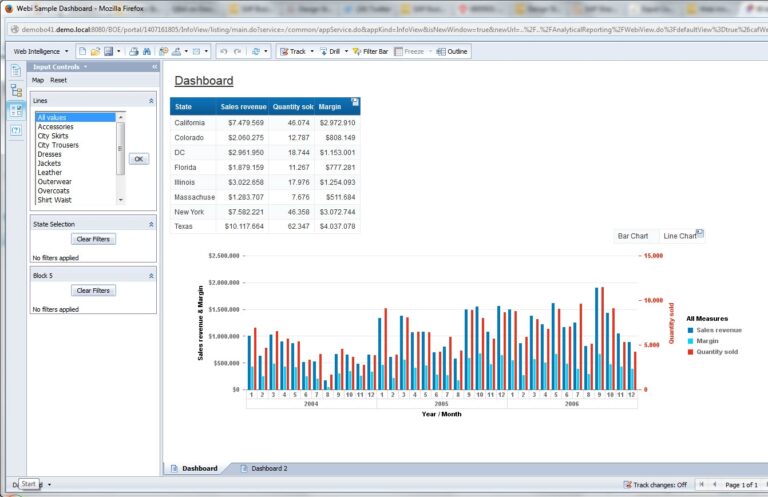Collapse the left panel with double arrow
This screenshot has height=497, width=768.
point(154,67)
